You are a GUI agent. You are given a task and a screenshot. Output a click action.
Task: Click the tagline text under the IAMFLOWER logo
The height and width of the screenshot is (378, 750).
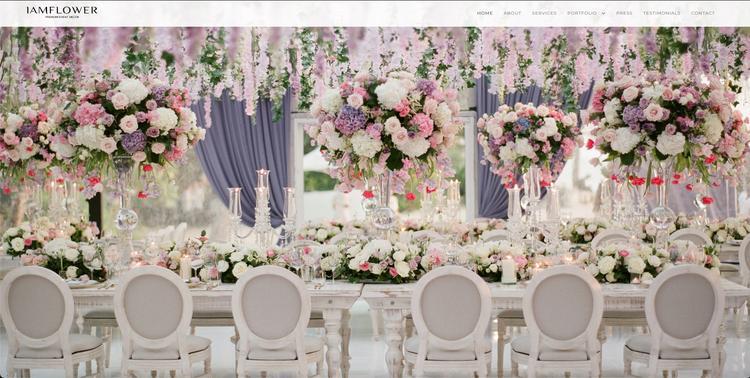tap(62, 17)
